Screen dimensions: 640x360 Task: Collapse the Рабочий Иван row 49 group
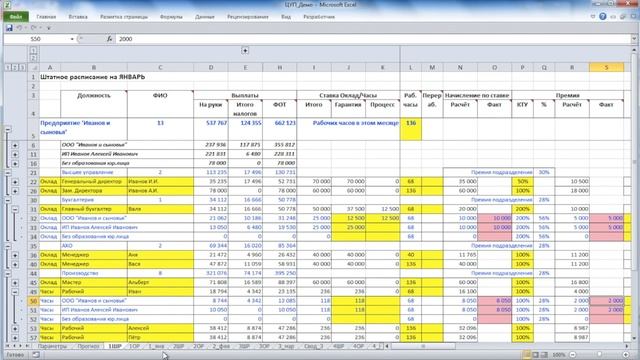pos(15,292)
